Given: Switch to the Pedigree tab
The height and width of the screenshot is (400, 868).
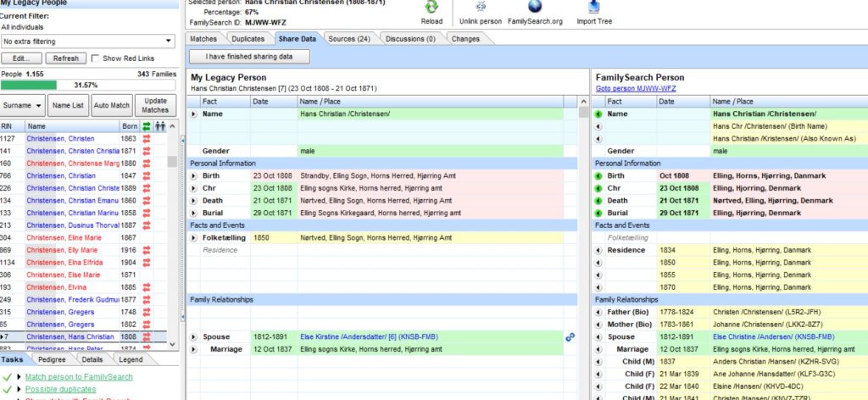Looking at the screenshot, I should pos(52,359).
